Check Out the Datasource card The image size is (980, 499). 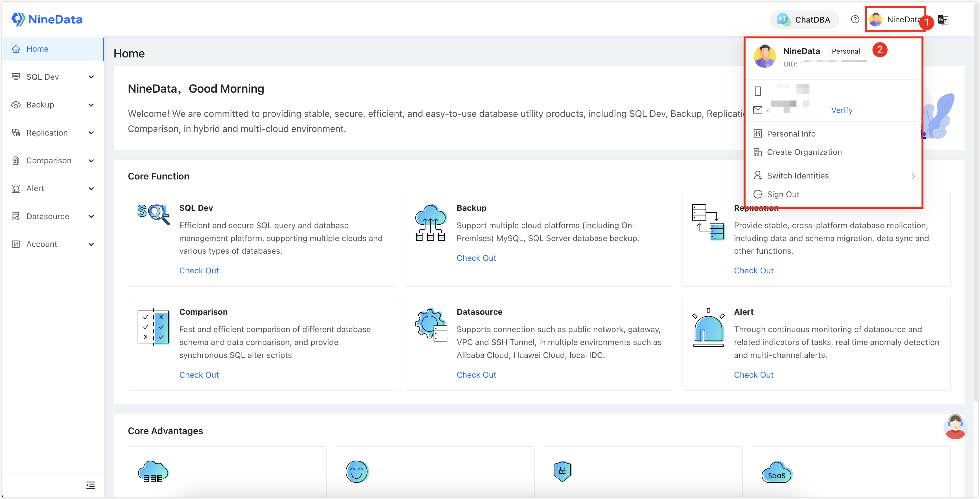476,375
